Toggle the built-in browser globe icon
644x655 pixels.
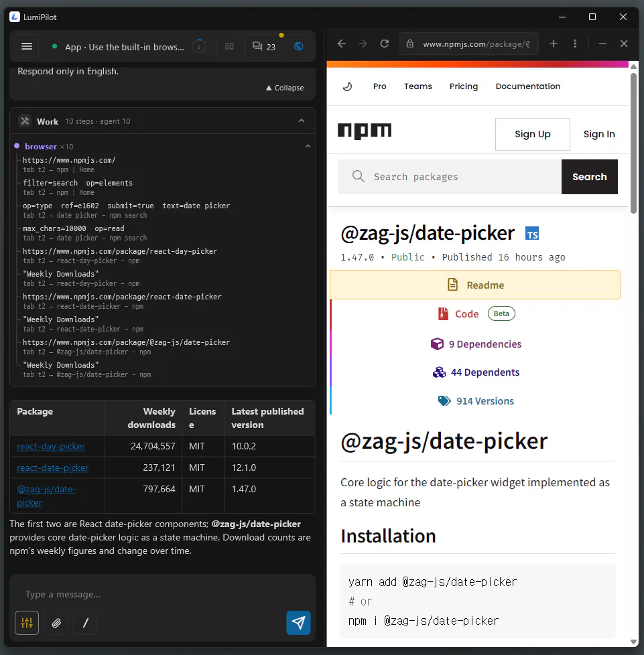[x=298, y=46]
